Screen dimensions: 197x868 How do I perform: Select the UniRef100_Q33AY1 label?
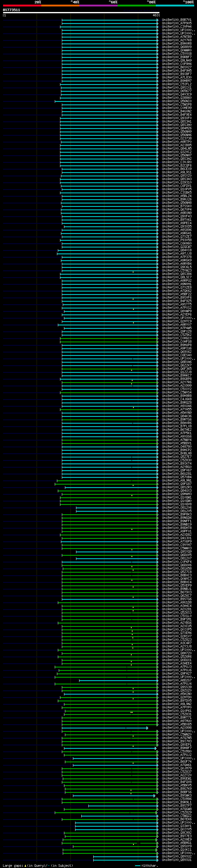point(176,826)
